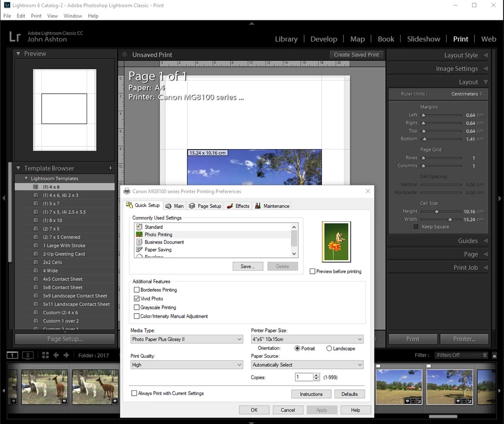504x424 pixels.
Task: Toggle the filter switch icon next to Filters Off
Action: click(495, 356)
